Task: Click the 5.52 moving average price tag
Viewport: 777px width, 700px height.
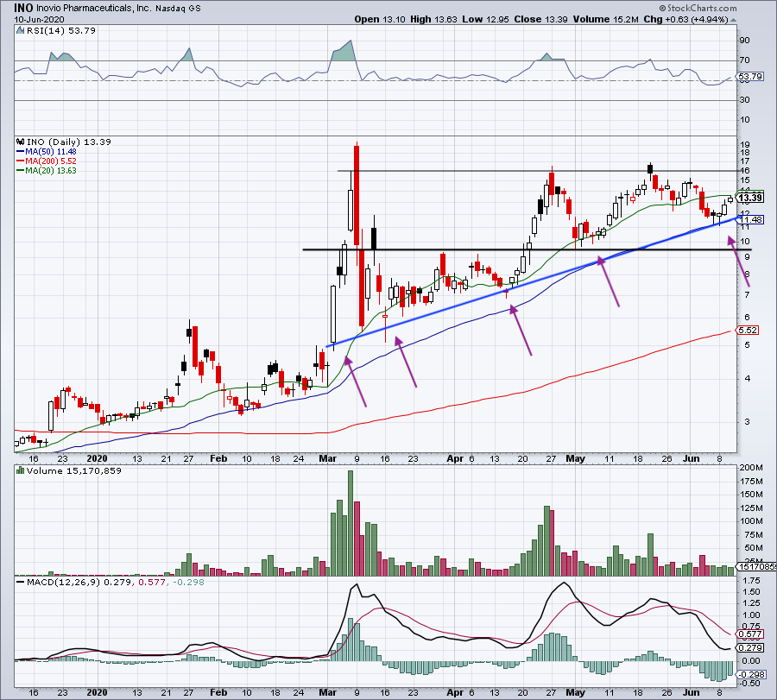Action: click(x=748, y=330)
